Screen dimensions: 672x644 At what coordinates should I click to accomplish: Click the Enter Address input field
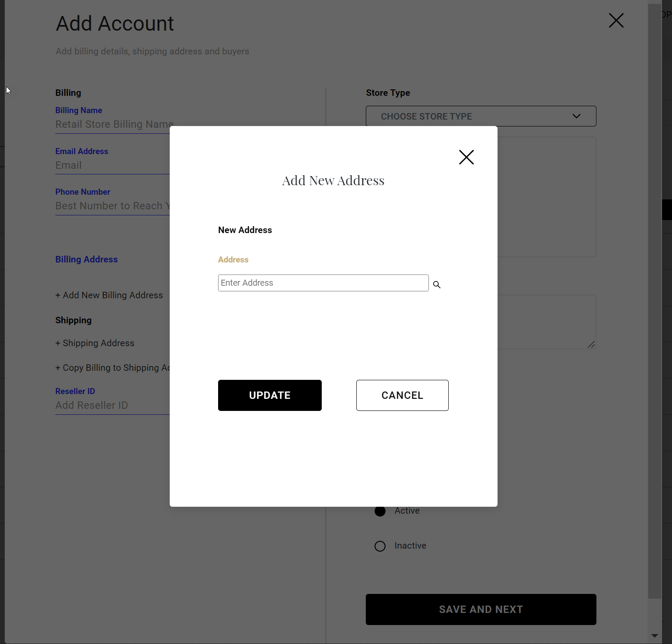coord(323,283)
